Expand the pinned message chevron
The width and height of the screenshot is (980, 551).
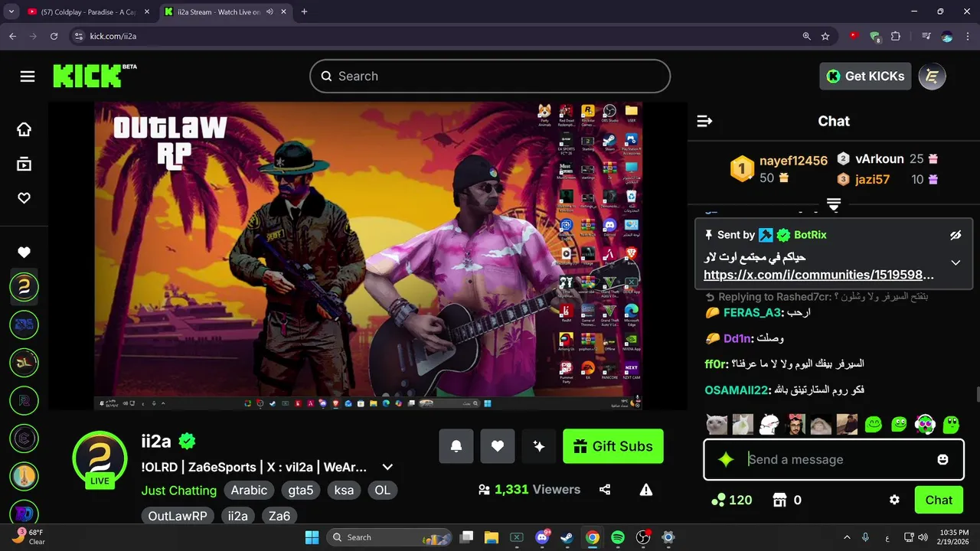click(955, 262)
